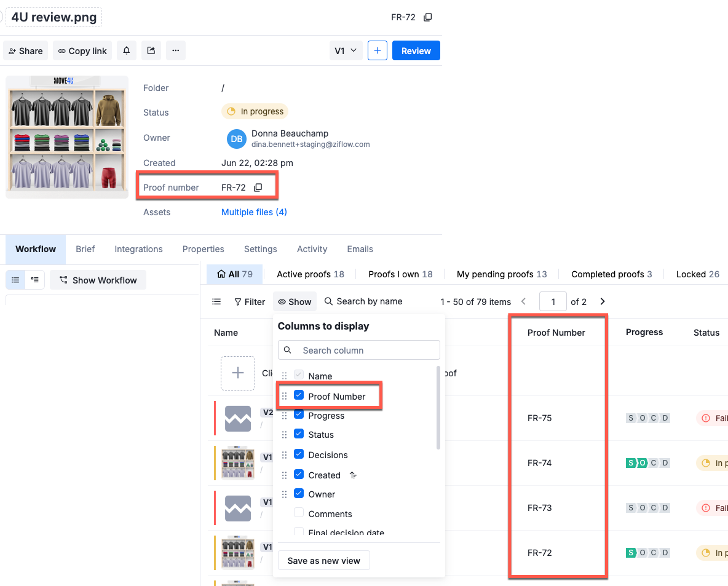Click the Search column field
Image resolution: width=728 pixels, height=586 pixels.
click(359, 350)
